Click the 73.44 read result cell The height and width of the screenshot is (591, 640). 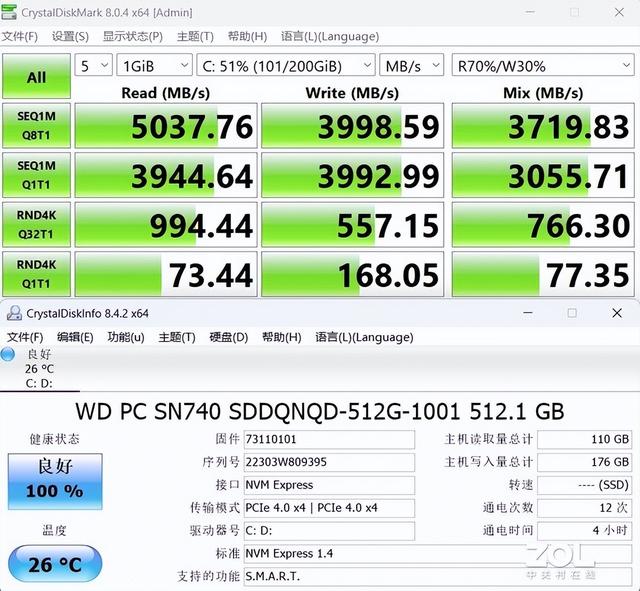[166, 274]
